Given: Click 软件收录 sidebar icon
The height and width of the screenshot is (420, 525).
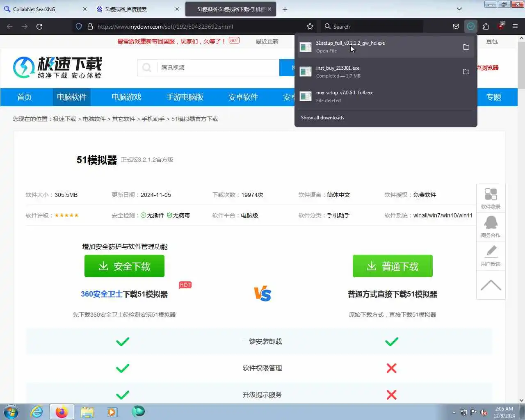Looking at the screenshot, I should pos(491,198).
